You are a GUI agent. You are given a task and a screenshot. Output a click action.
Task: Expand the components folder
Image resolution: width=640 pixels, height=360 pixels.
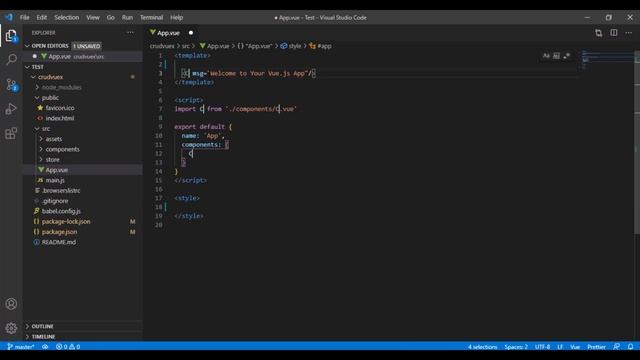click(41, 149)
